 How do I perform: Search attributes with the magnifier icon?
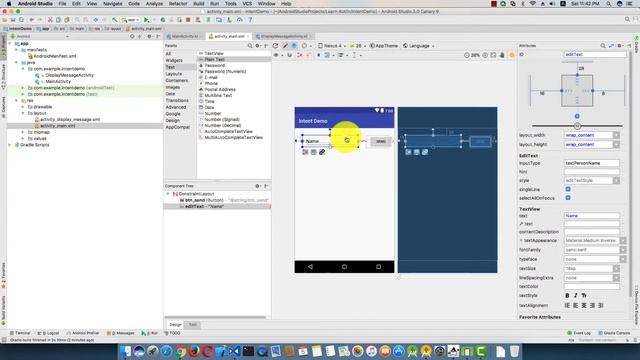click(603, 46)
